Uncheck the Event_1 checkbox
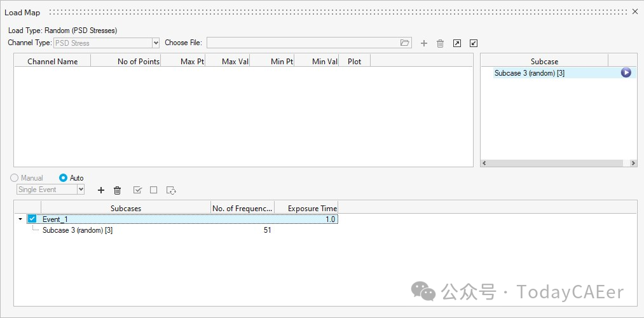 (x=32, y=219)
